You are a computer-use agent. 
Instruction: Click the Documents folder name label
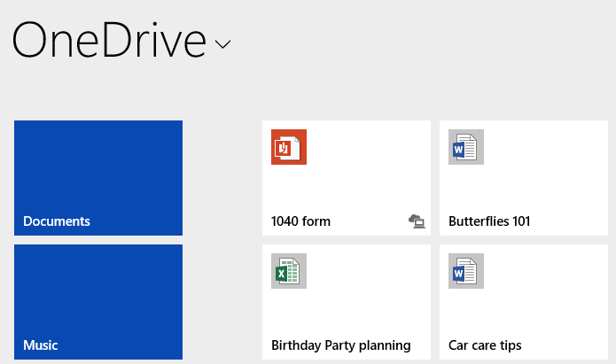coord(57,221)
